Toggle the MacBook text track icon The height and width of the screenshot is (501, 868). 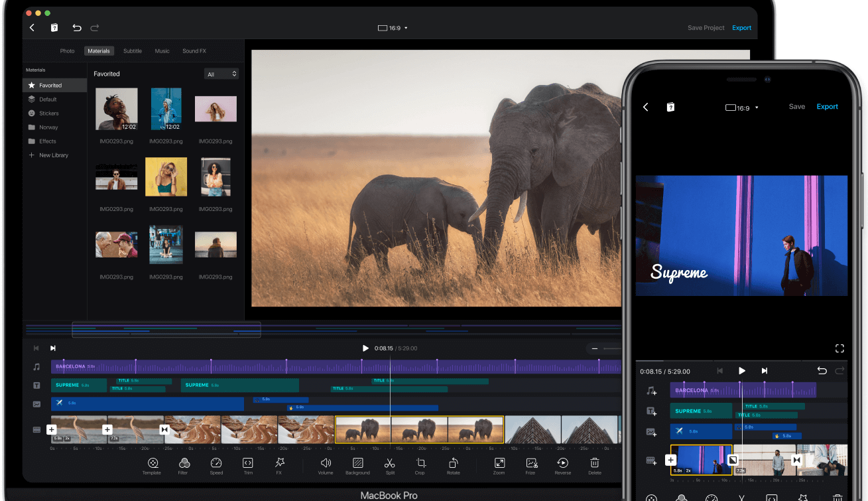(37, 386)
